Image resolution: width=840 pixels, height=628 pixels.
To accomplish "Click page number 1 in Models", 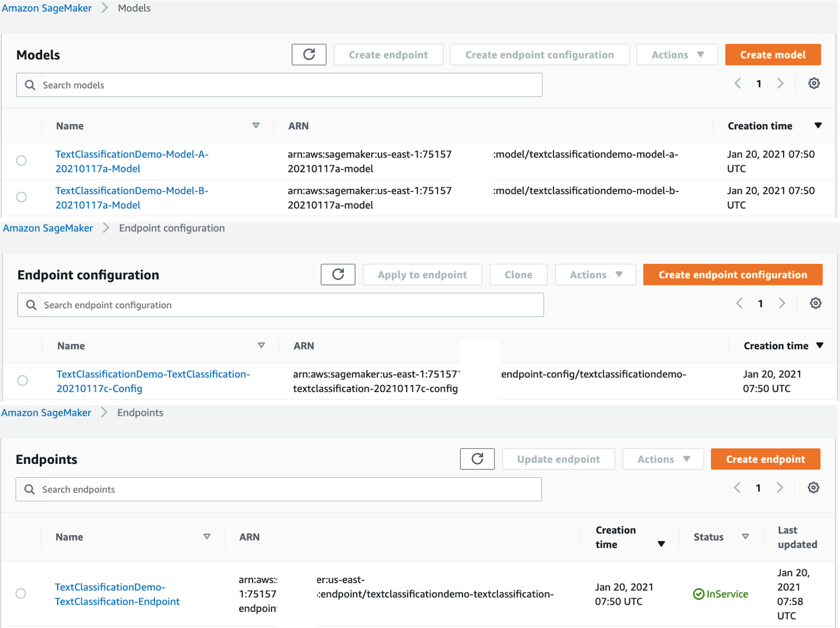I will (x=759, y=84).
